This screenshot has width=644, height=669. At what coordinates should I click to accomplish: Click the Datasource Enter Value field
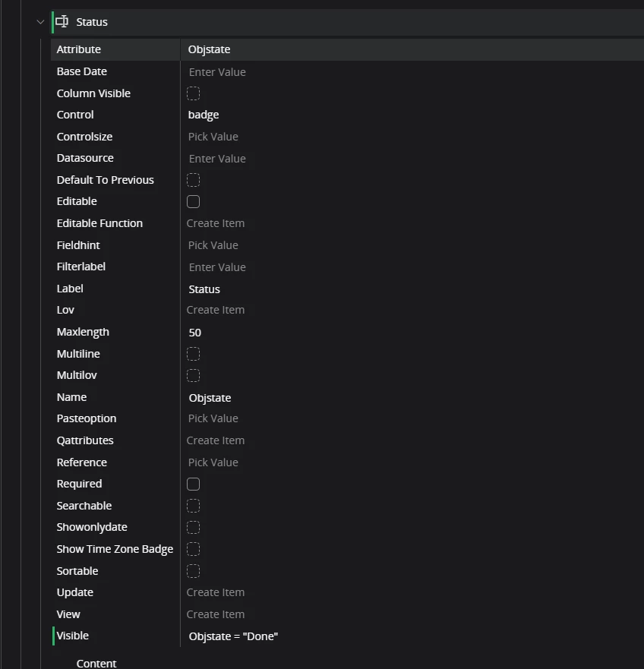[x=217, y=159]
